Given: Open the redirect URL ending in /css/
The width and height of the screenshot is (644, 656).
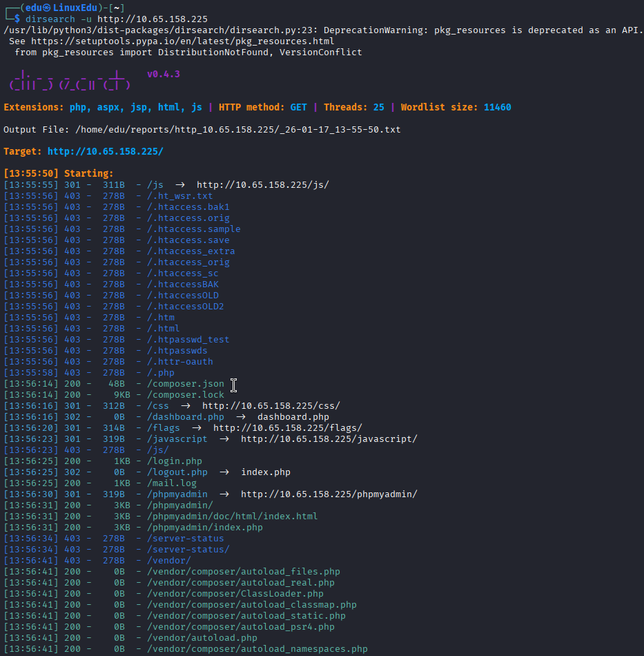Looking at the screenshot, I should point(271,406).
